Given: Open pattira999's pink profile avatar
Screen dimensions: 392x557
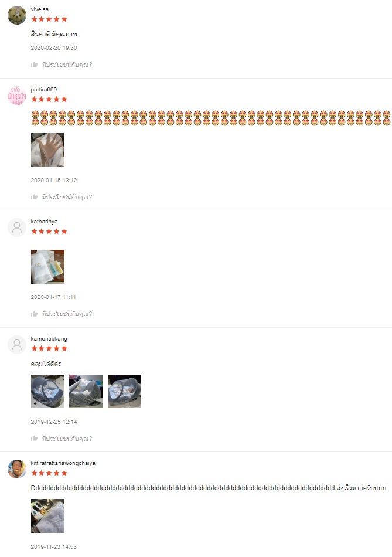Looking at the screenshot, I should point(17,96).
